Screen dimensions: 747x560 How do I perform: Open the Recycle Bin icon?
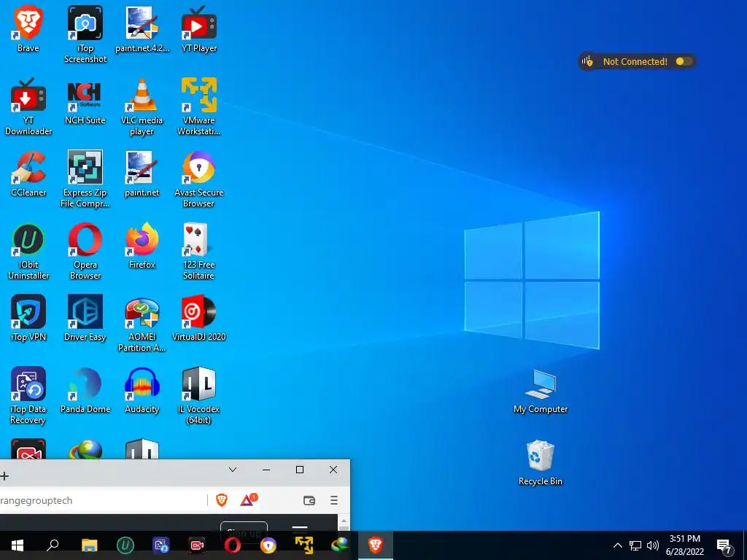point(541,463)
